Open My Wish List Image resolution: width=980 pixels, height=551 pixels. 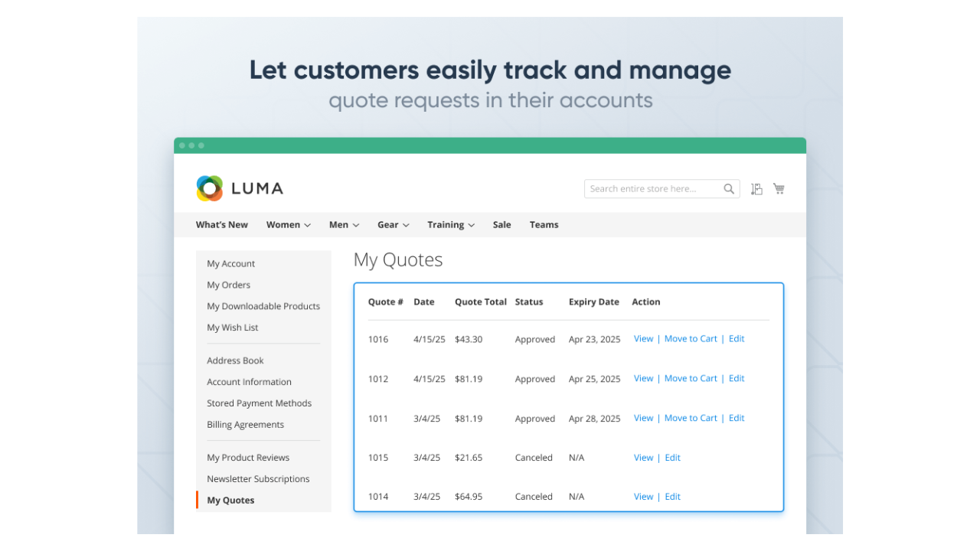232,327
